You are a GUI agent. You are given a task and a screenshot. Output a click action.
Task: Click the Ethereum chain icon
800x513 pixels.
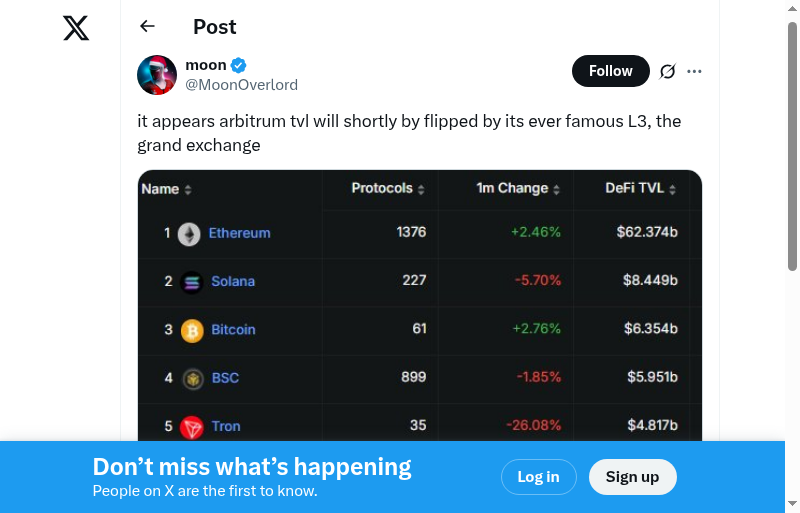pyautogui.click(x=189, y=234)
